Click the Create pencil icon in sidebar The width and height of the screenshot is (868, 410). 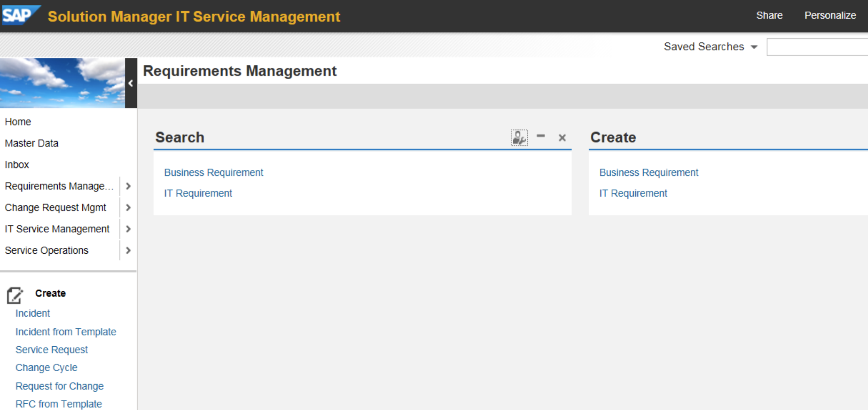click(x=15, y=295)
